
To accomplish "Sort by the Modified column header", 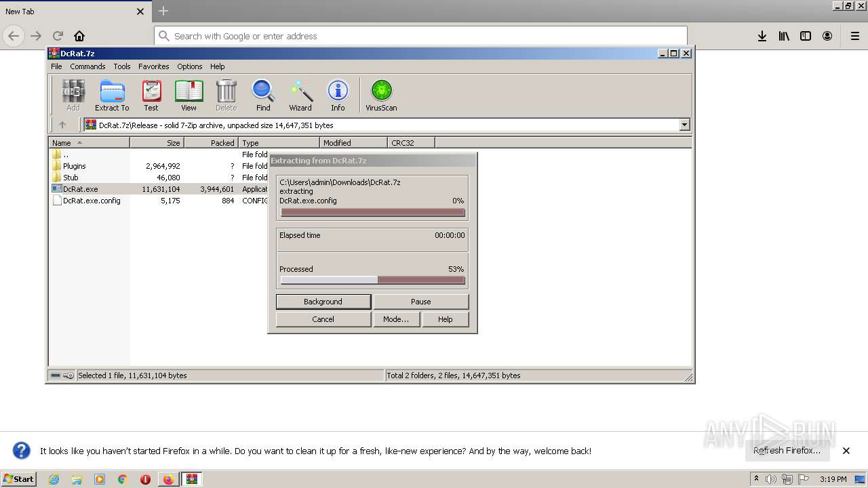I will [x=353, y=142].
